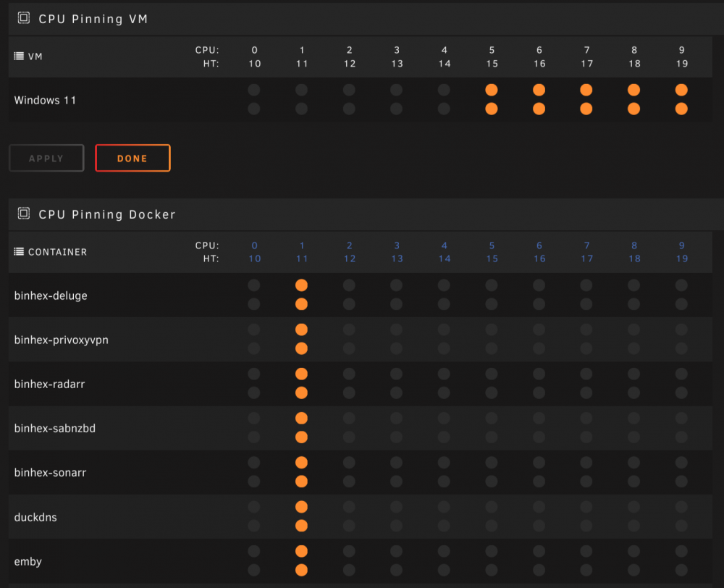Click the VM column header
This screenshot has height=588, width=724.
click(x=35, y=56)
